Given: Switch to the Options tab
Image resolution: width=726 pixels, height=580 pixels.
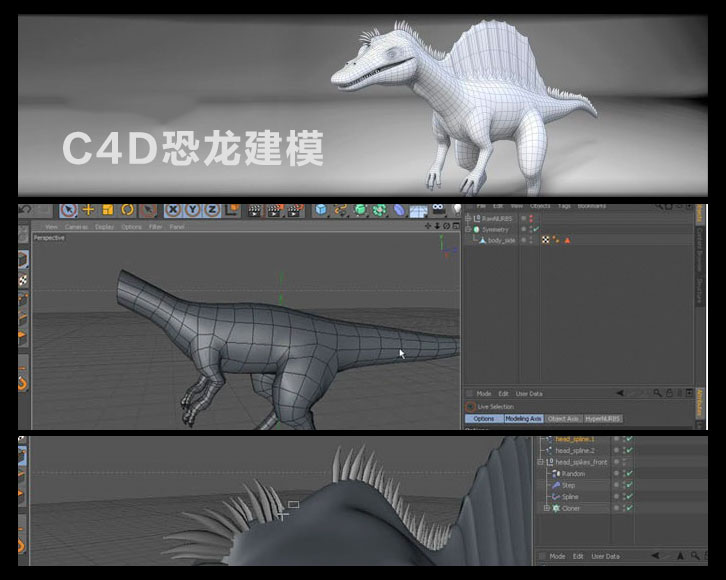Looking at the screenshot, I should [x=483, y=418].
